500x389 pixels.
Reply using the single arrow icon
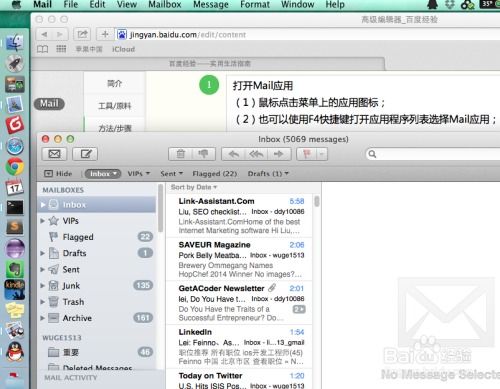pos(233,154)
